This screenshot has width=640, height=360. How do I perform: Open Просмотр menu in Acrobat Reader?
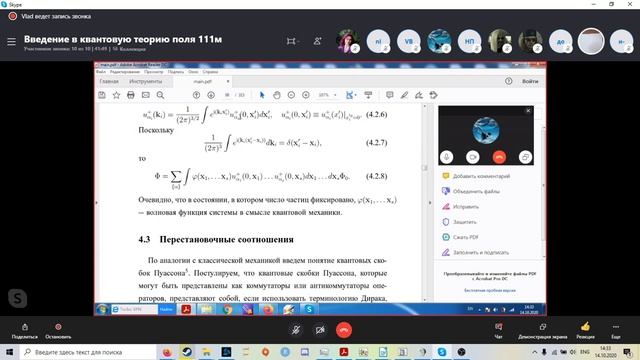point(153,72)
